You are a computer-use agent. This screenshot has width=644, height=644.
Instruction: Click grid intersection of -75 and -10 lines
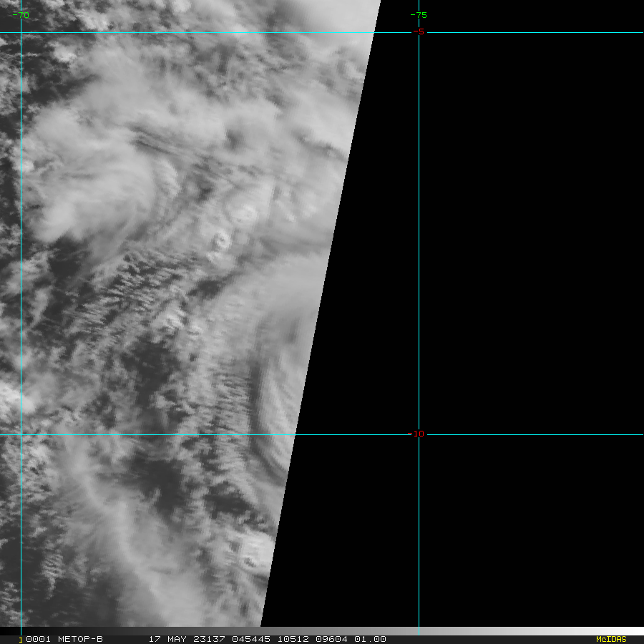pyautogui.click(x=419, y=434)
